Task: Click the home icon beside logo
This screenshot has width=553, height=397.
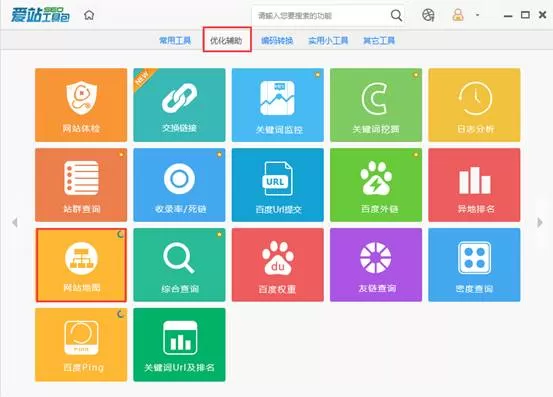Action: (x=89, y=15)
